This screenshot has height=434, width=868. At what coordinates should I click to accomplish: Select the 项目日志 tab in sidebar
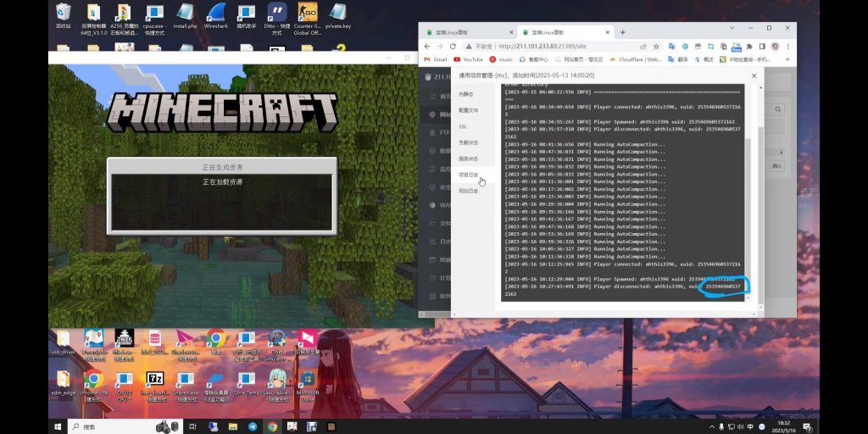click(x=468, y=175)
